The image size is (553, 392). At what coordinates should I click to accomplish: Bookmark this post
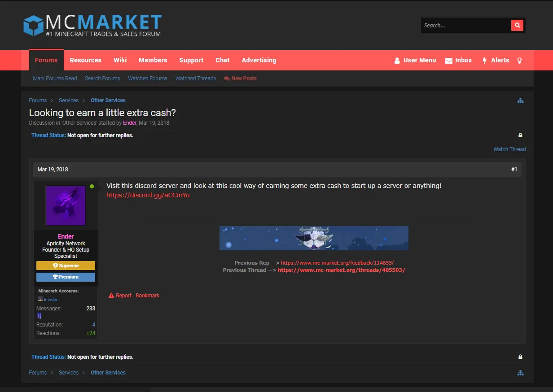(147, 296)
